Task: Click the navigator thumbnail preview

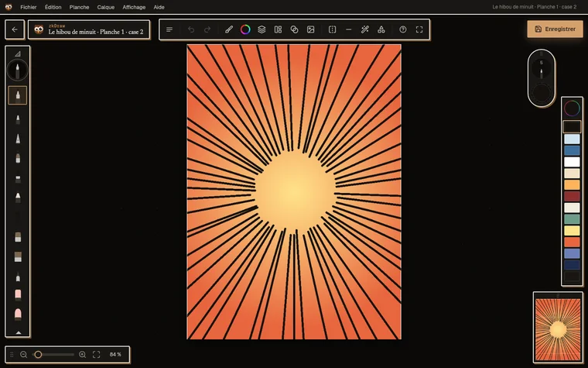Action: coord(558,330)
